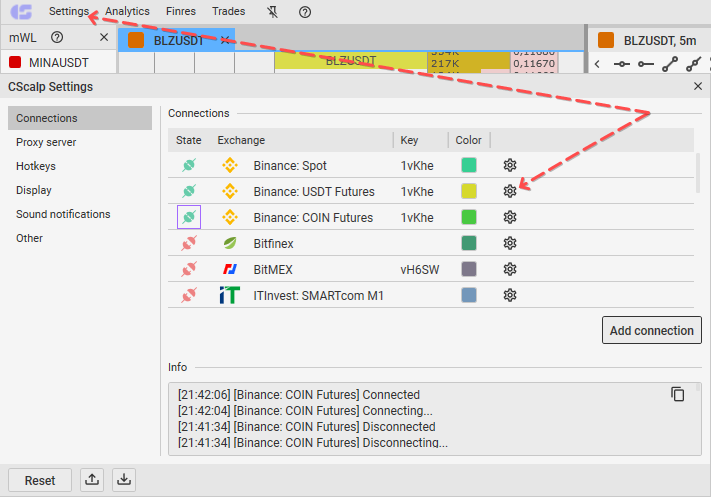Open the Finres menu
This screenshot has width=711, height=497.
181,11
